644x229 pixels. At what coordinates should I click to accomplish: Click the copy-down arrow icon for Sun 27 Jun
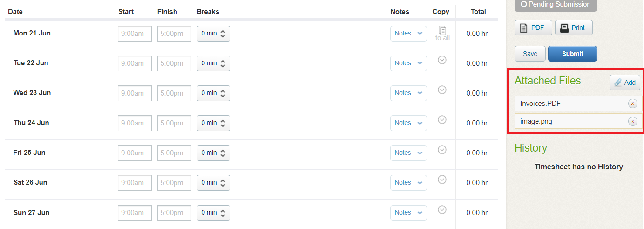coord(442,209)
